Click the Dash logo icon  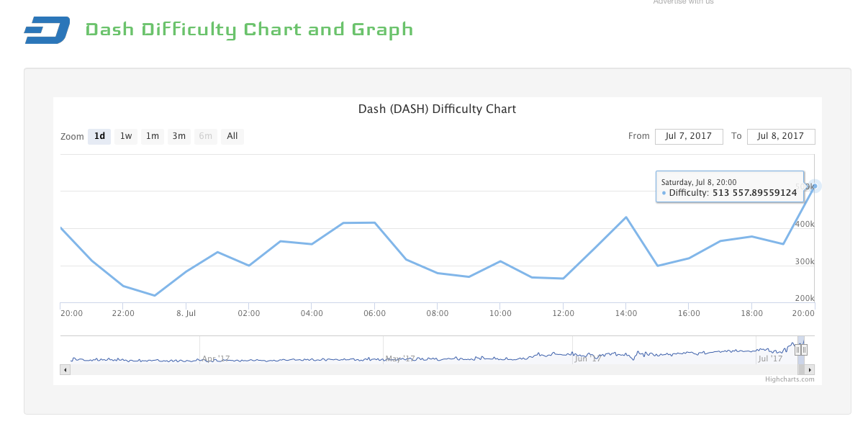pyautogui.click(x=47, y=30)
